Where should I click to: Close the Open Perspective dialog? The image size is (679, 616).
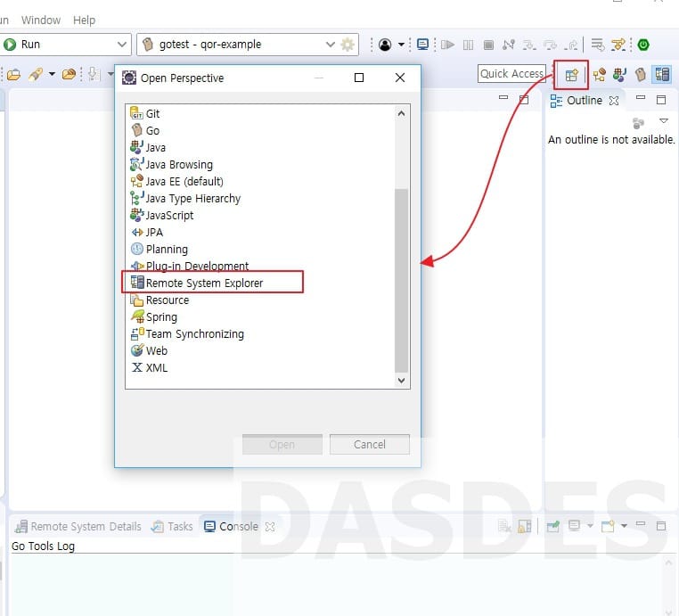tap(400, 78)
